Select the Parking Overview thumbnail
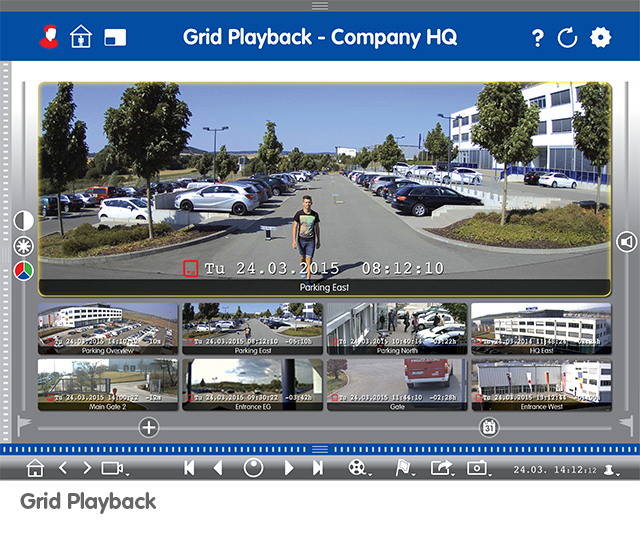This screenshot has width=640, height=540. 108,329
